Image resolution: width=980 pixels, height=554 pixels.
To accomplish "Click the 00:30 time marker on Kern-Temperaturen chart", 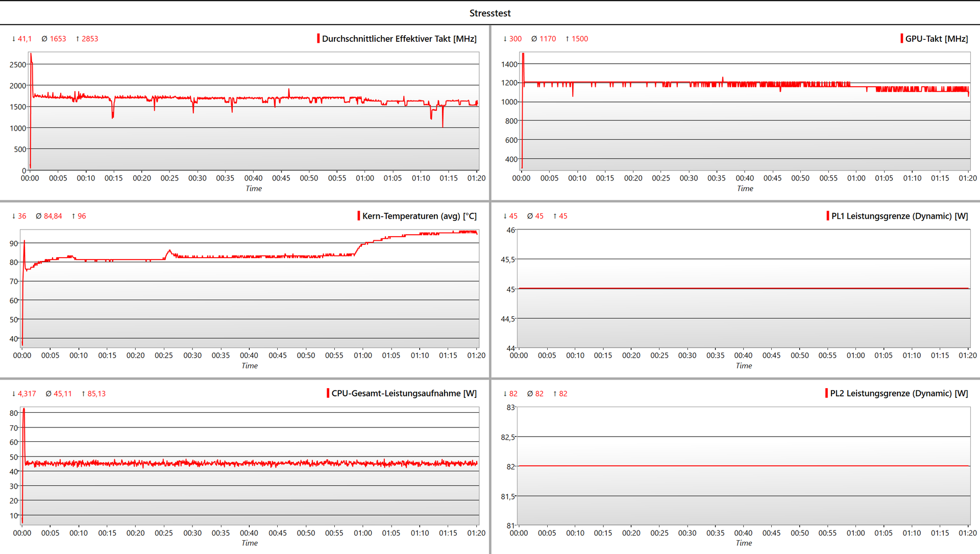I will (x=192, y=356).
